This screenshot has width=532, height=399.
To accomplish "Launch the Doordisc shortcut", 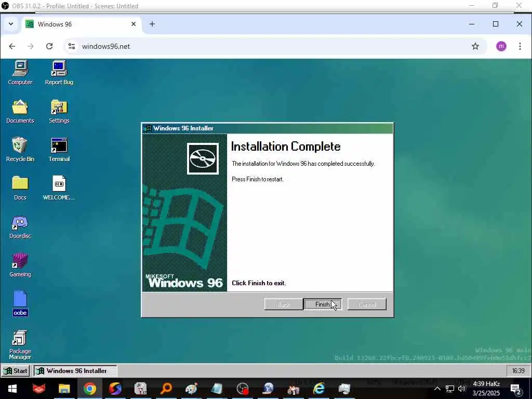I will point(20,227).
